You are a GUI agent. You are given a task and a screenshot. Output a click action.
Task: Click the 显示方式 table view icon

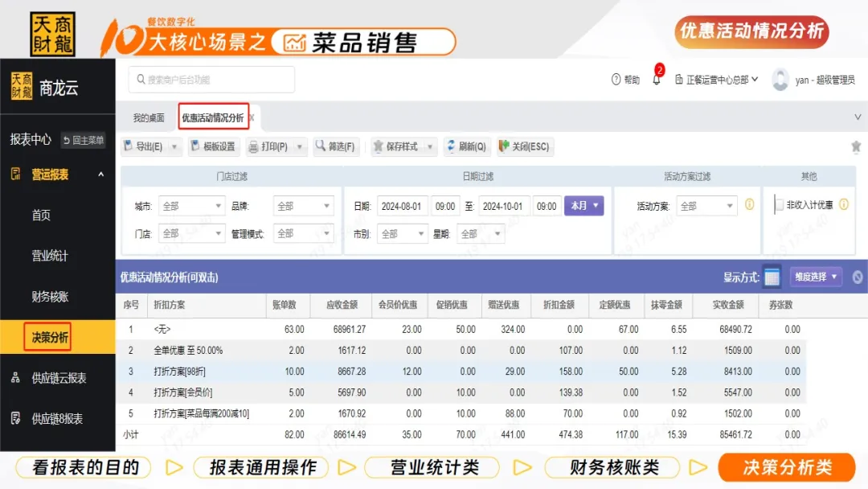click(x=772, y=277)
